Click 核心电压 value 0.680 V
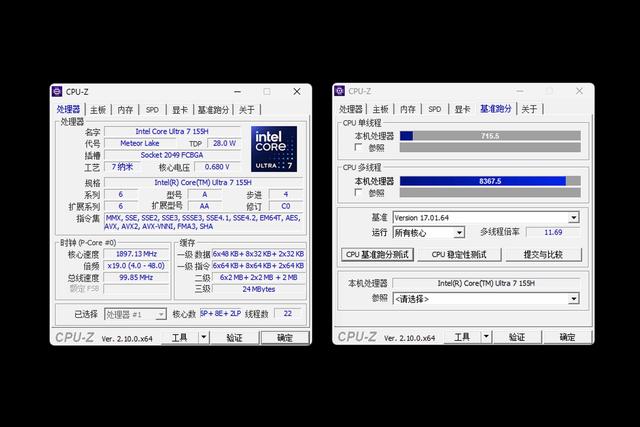Viewport: 640px width, 427px height. coord(217,167)
